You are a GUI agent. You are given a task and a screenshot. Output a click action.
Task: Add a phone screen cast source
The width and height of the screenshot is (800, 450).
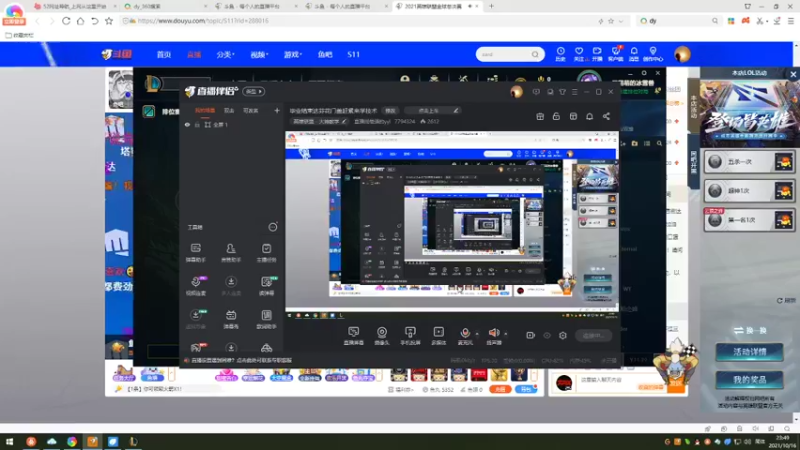pos(410,336)
